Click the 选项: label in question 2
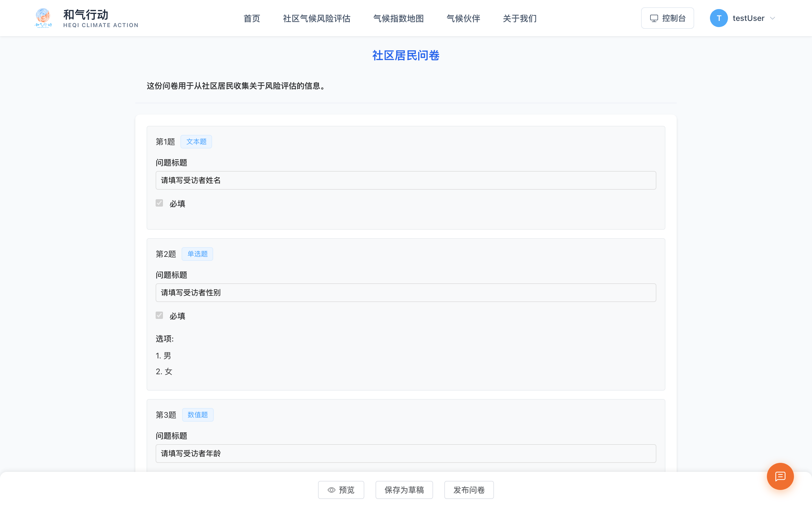Viewport: 812px width, 508px height. pos(164,339)
